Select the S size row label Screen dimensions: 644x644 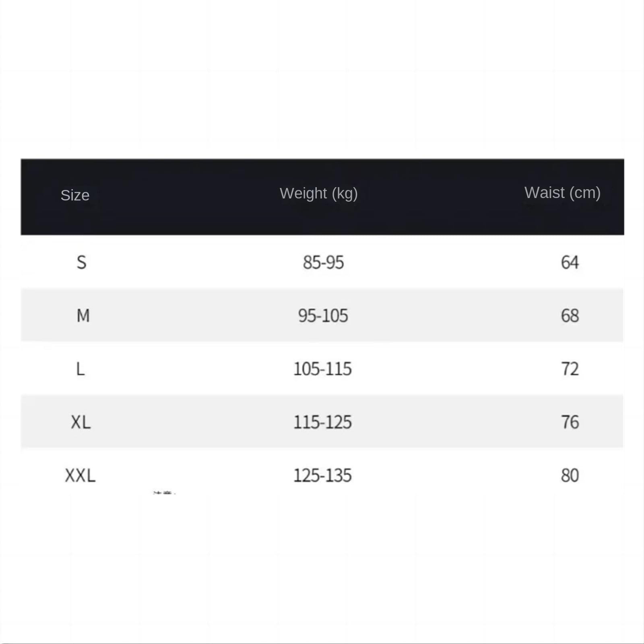[x=81, y=262]
